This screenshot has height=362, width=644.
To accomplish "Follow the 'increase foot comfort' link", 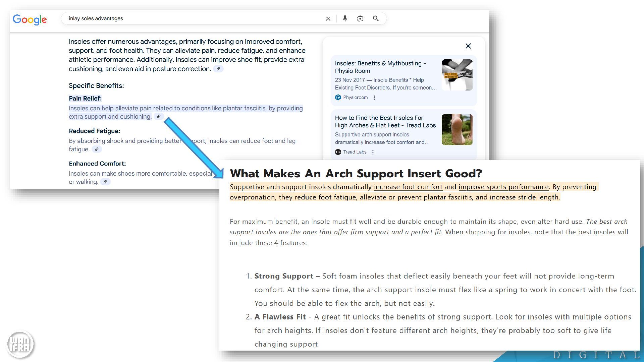I will coord(408,187).
